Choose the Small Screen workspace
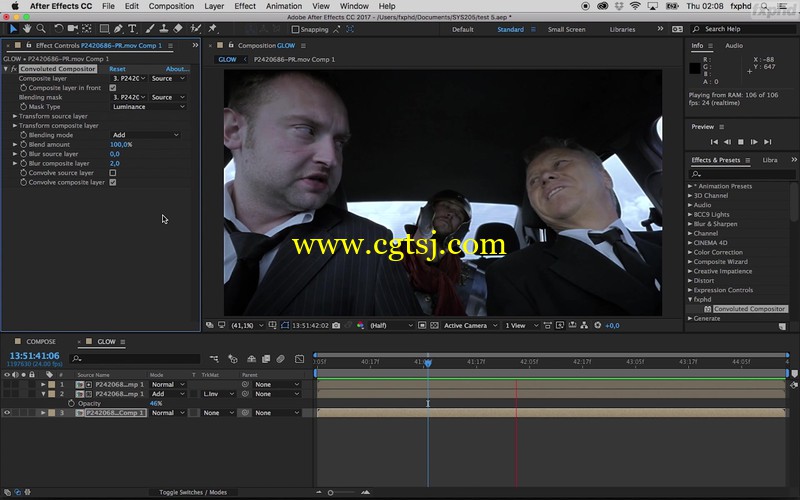Viewport: 800px width, 500px height. point(566,30)
